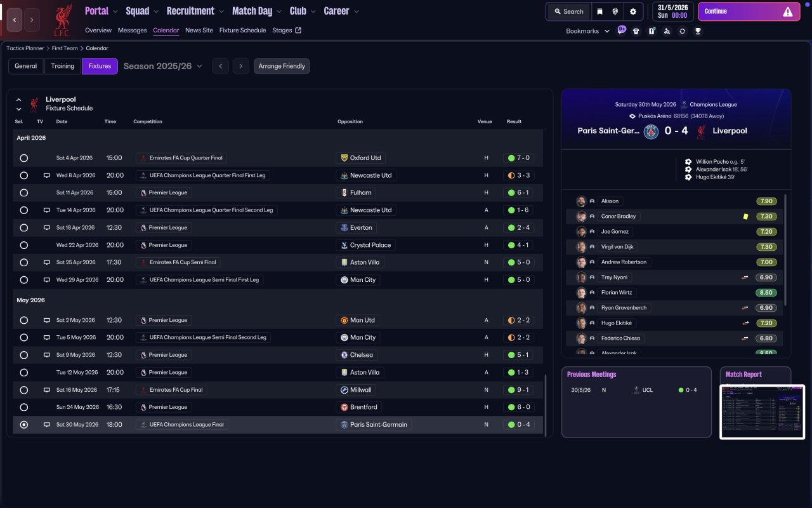This screenshot has width=812, height=508.
Task: Select the radio for Everton fixture
Action: pyautogui.click(x=24, y=228)
